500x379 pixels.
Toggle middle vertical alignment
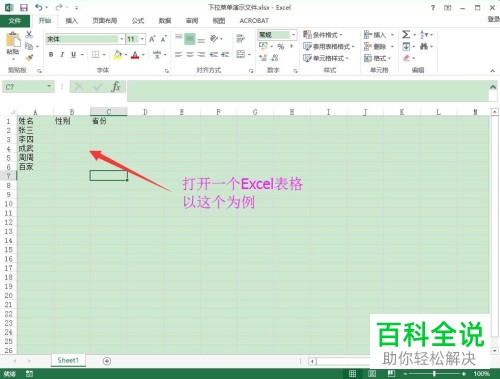click(190, 39)
